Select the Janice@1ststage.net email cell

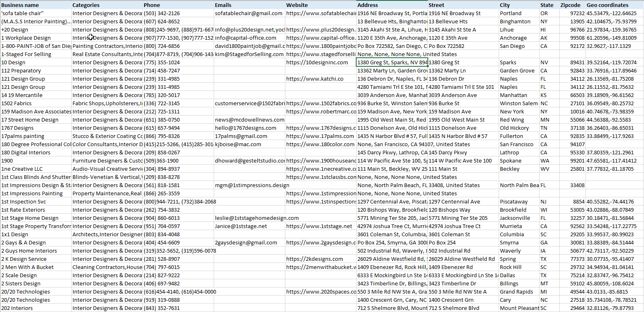(241, 226)
